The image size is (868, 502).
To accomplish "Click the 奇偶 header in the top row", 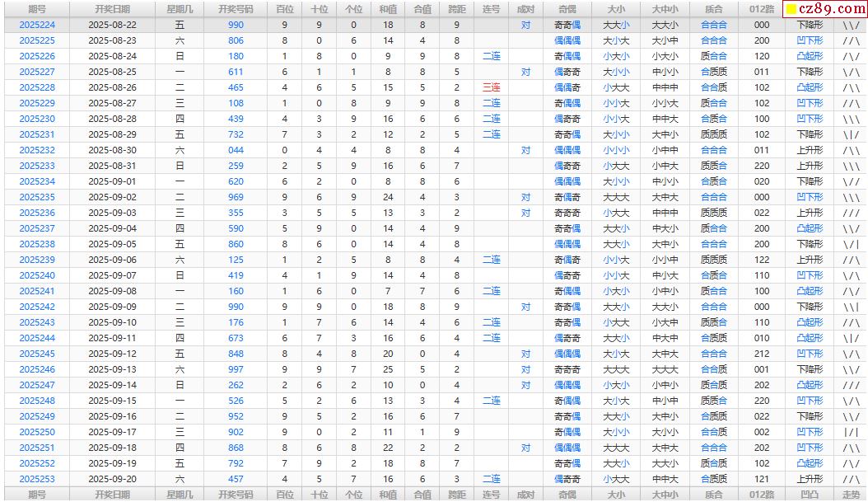I will [567, 9].
